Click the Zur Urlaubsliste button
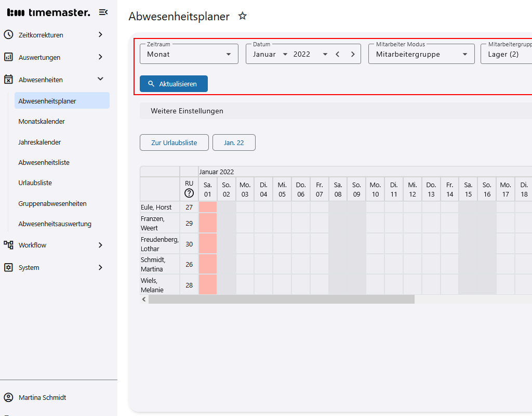The width and height of the screenshot is (532, 416). click(x=174, y=142)
